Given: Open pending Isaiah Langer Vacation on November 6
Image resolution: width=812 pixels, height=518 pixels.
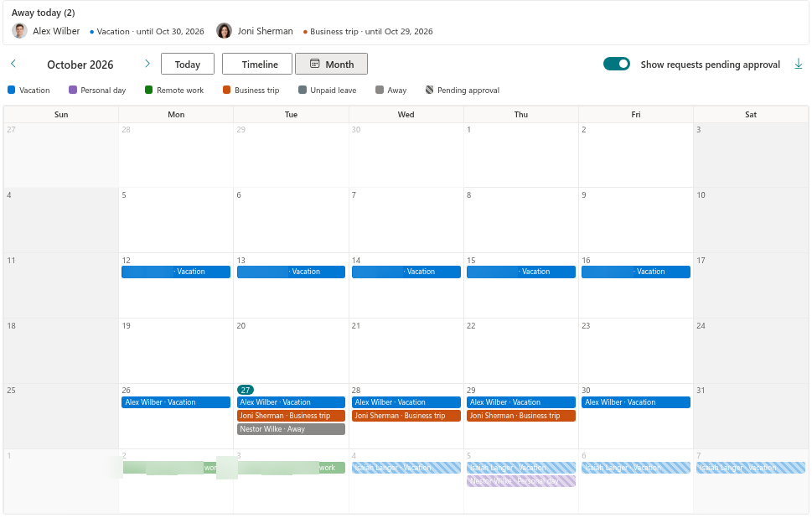Looking at the screenshot, I should [x=636, y=468].
